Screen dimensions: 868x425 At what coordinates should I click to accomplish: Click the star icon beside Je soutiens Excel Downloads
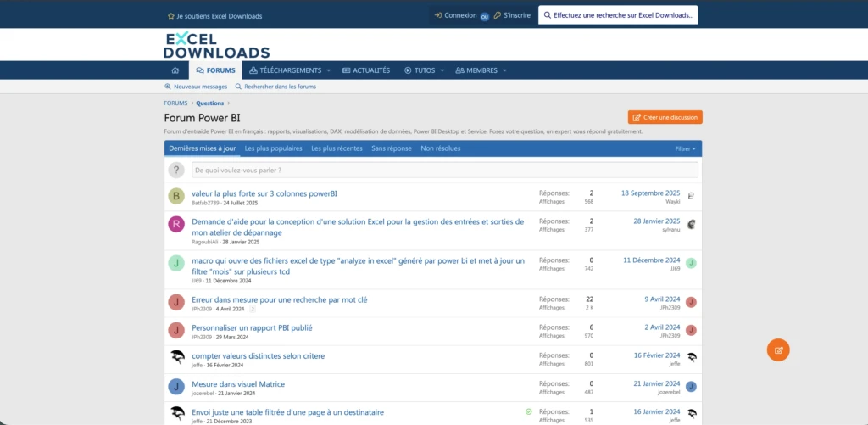[171, 16]
